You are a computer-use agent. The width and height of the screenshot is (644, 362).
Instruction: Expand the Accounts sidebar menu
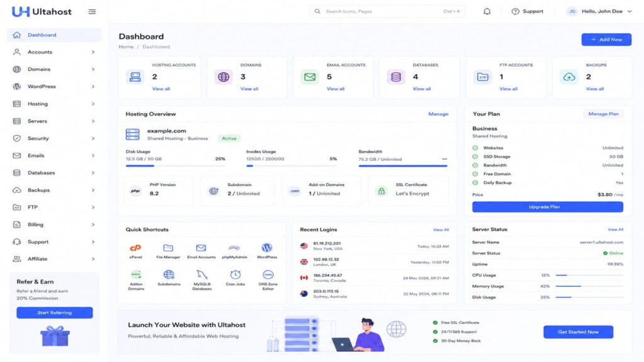pyautogui.click(x=54, y=52)
